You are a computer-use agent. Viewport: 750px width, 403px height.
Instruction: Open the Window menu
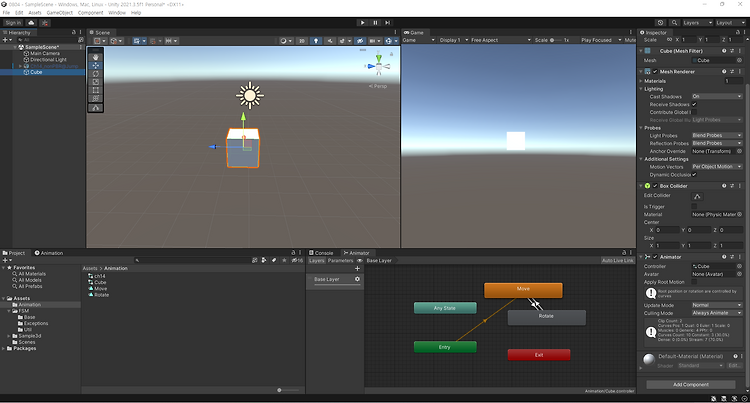click(x=117, y=13)
